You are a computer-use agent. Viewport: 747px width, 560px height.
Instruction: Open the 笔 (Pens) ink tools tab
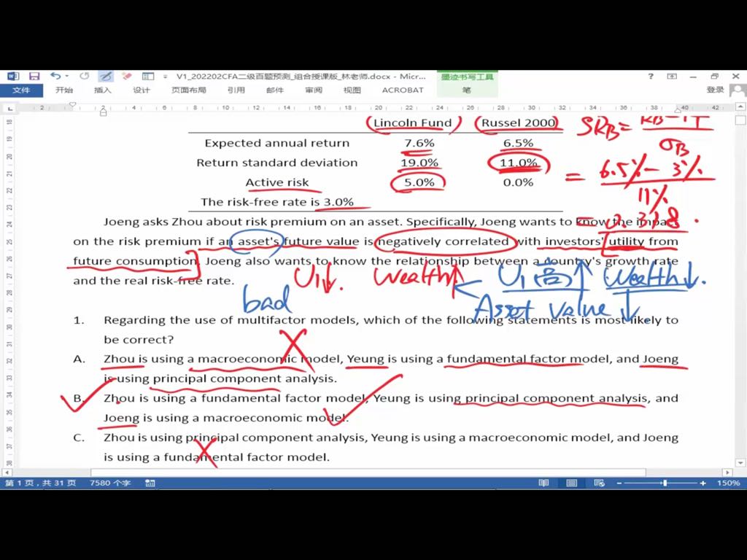tap(467, 90)
